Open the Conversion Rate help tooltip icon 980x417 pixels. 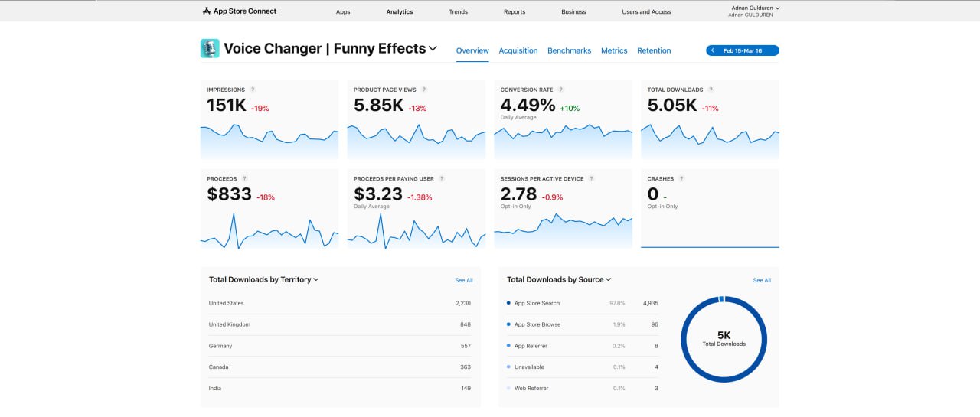click(560, 90)
